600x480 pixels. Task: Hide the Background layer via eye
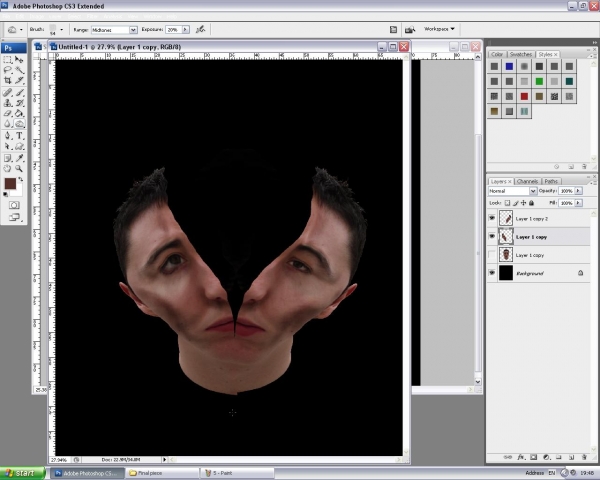pos(492,273)
